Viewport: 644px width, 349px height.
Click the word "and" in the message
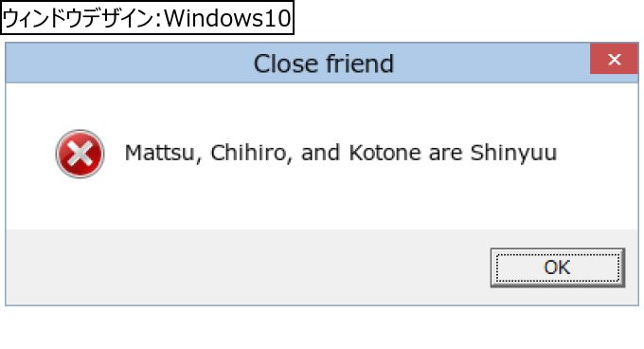(321, 153)
